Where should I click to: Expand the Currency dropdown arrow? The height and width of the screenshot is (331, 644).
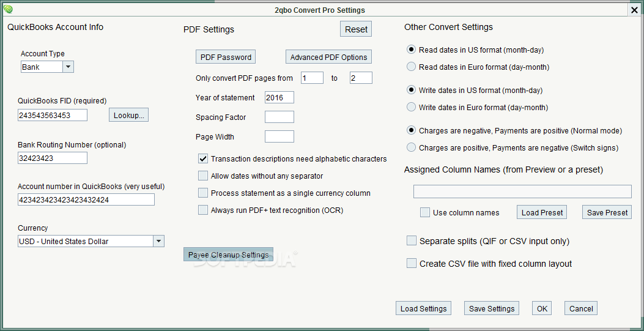[158, 242]
